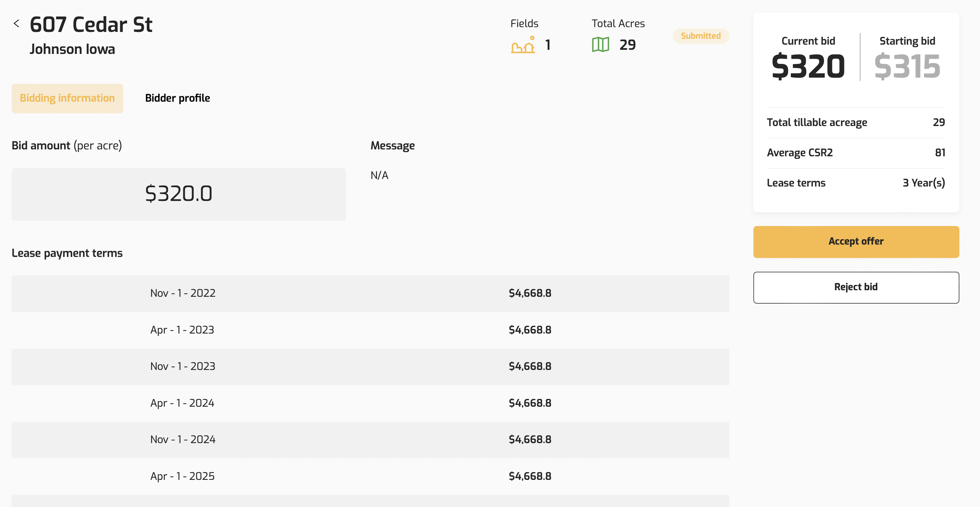Select the Nov - 1 - 2023 payment row
The image size is (980, 507).
[370, 366]
